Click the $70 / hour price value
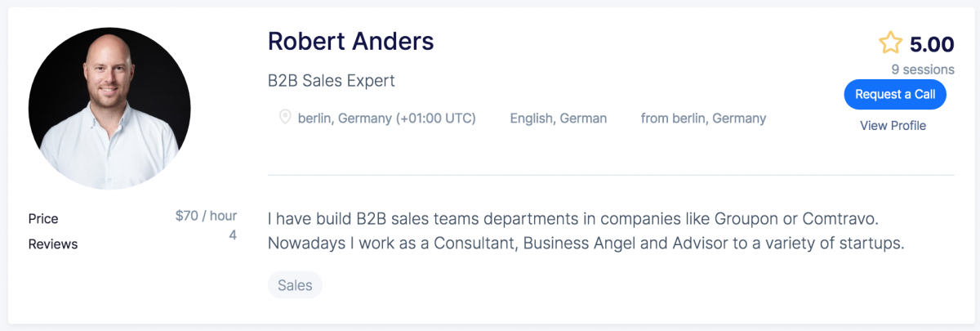 pos(206,216)
